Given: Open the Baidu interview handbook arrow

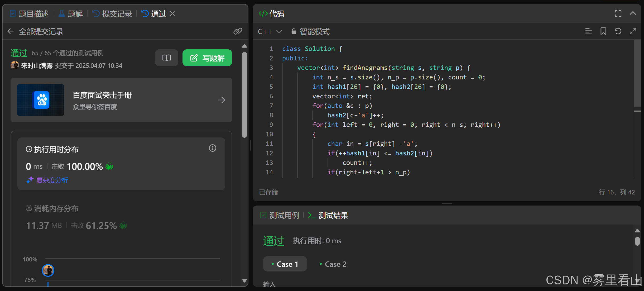Looking at the screenshot, I should click(221, 100).
